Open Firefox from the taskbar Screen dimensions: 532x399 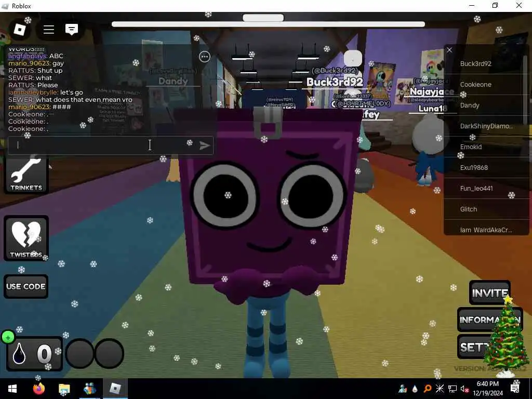pyautogui.click(x=38, y=389)
